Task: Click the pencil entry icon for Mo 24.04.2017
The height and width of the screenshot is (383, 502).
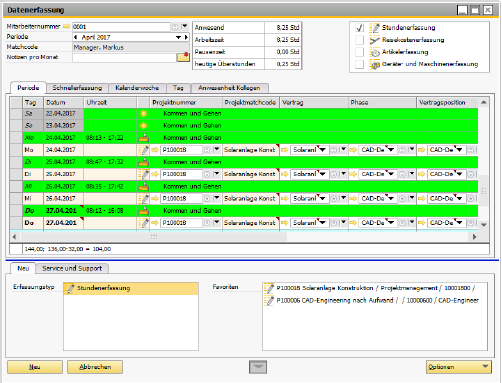Action: pyautogui.click(x=144, y=150)
